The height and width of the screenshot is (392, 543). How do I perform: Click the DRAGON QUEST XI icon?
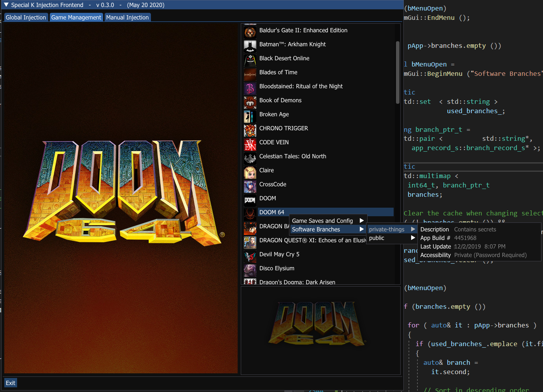[x=250, y=243]
